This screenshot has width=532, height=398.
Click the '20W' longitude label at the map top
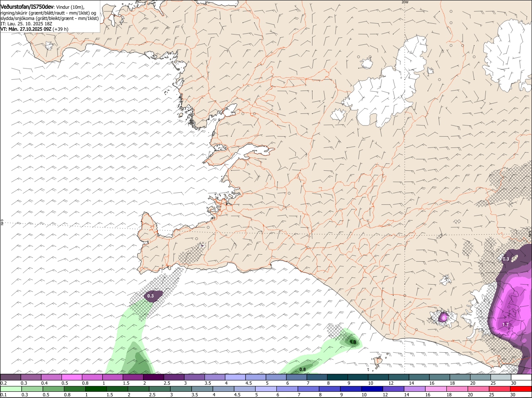[405, 2]
